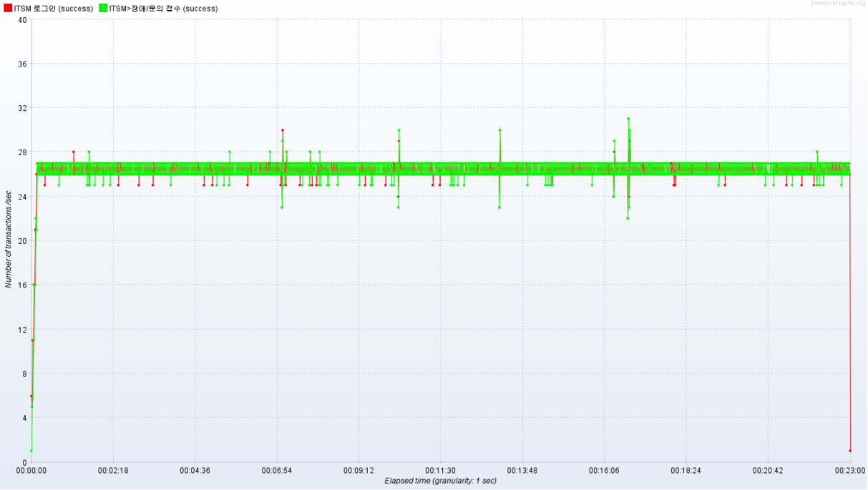
Task: Click the red peak point at 30 near 00:06:54
Action: point(283,130)
